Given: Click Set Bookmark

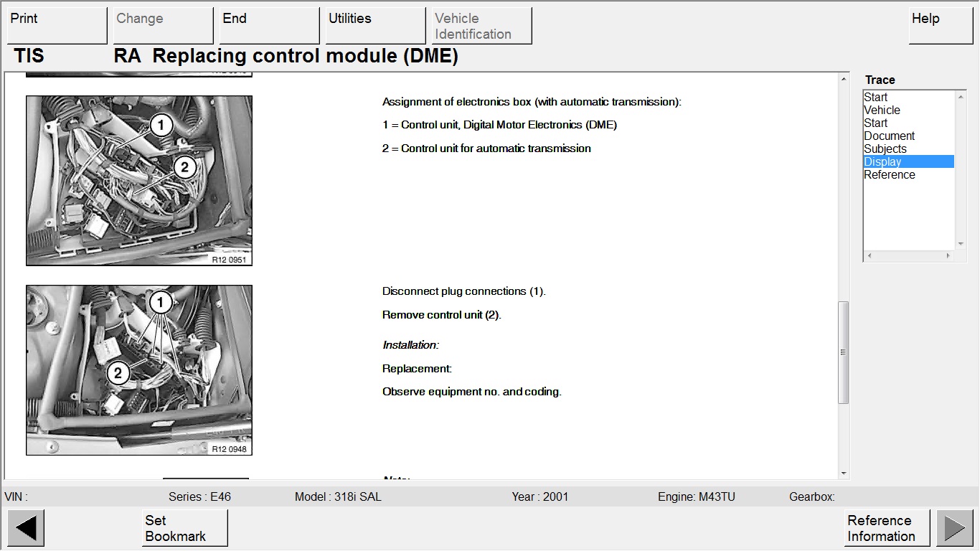Looking at the screenshot, I should [x=185, y=528].
